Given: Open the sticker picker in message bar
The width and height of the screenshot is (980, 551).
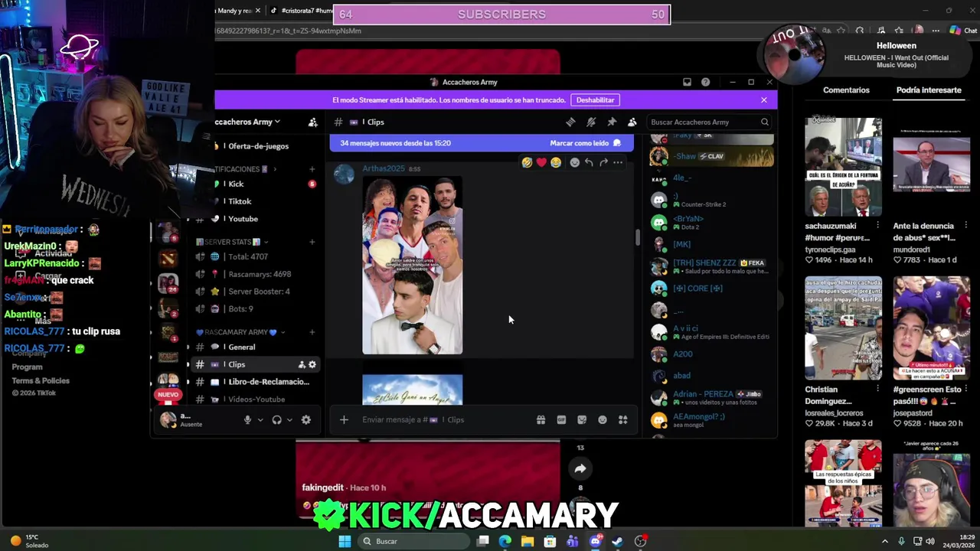Looking at the screenshot, I should pyautogui.click(x=582, y=419).
